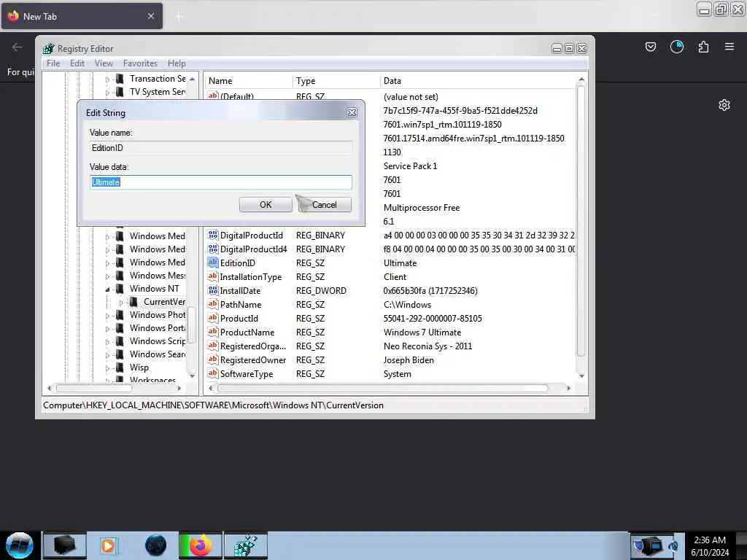Sort values by the Type column header

pyautogui.click(x=336, y=81)
